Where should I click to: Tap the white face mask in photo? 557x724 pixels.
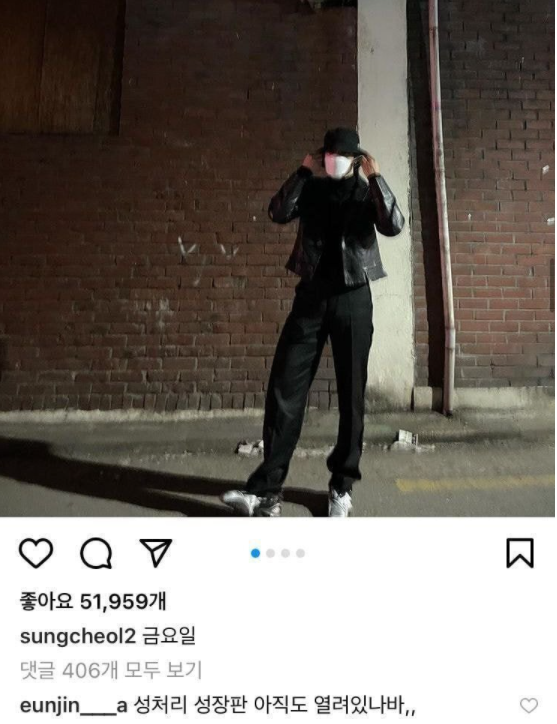pyautogui.click(x=337, y=166)
